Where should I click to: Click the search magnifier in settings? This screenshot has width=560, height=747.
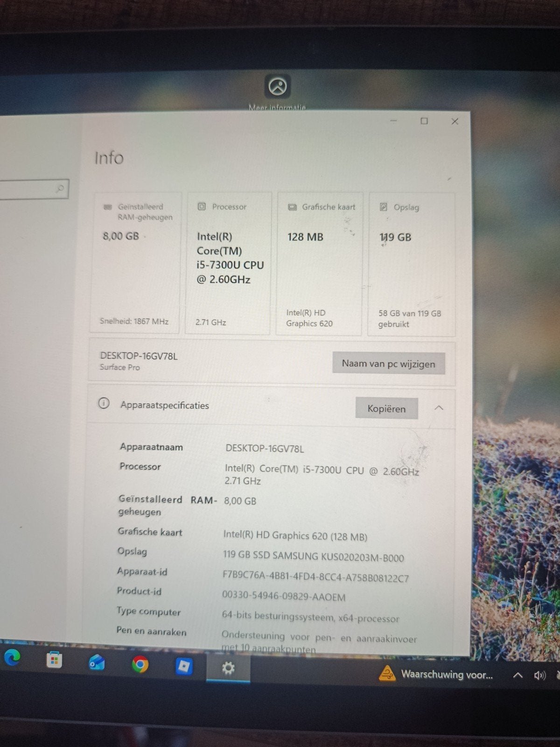60,189
